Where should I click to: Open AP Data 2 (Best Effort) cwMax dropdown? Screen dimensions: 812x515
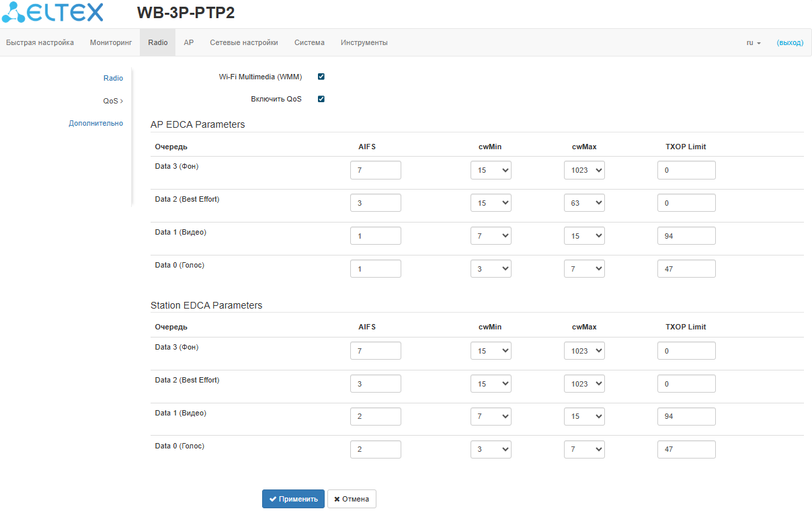(584, 203)
